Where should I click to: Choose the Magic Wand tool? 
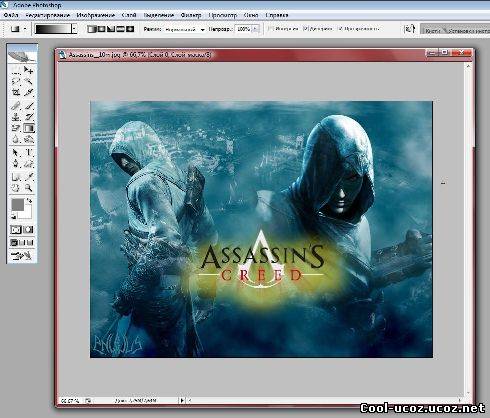click(29, 81)
